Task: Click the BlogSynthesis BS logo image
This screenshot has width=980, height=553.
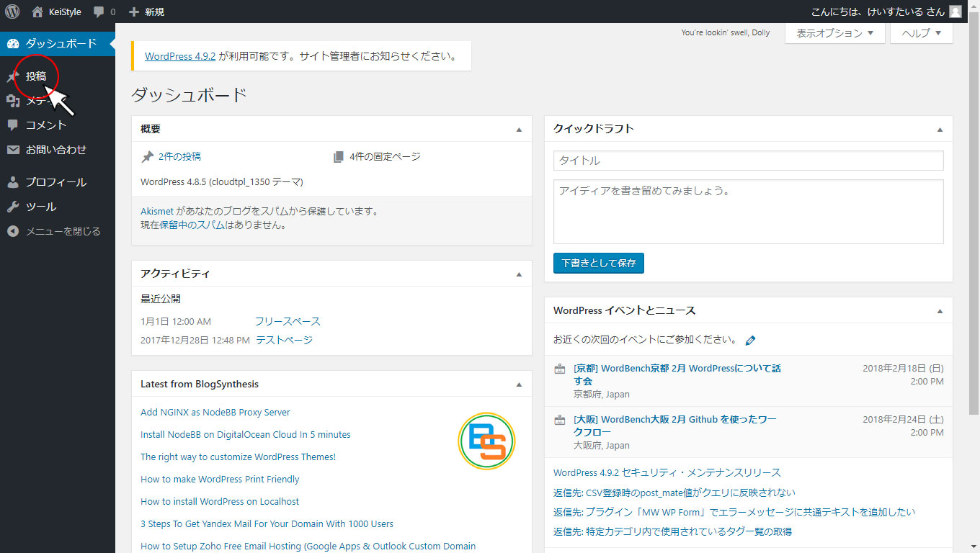Action: pyautogui.click(x=487, y=441)
